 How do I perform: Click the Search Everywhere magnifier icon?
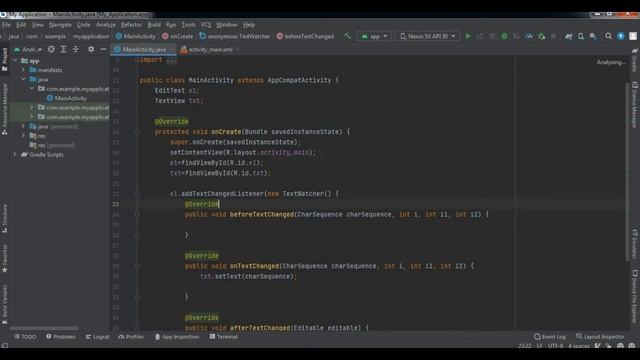coord(608,36)
